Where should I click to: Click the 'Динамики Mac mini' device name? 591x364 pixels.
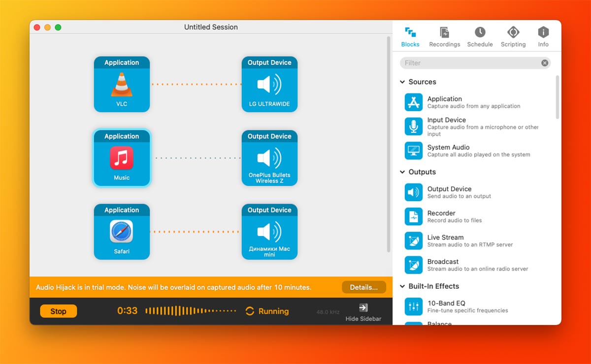coord(269,252)
